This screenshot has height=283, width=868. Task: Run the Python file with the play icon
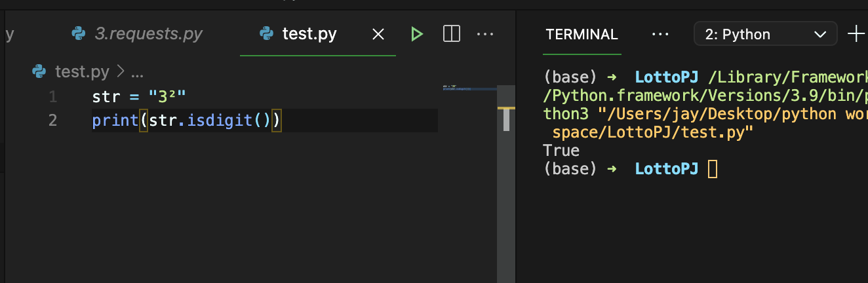pyautogui.click(x=416, y=34)
